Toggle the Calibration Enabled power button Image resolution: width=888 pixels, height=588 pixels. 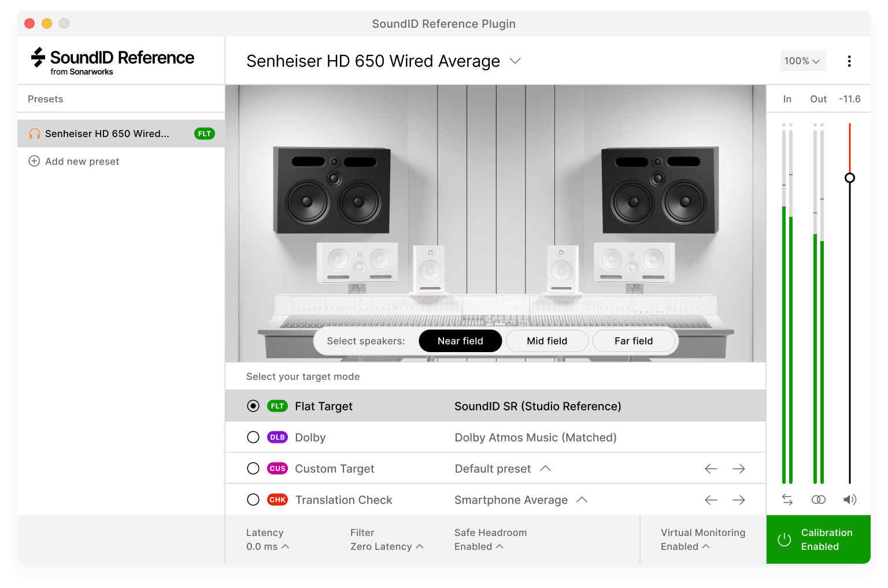click(x=785, y=539)
